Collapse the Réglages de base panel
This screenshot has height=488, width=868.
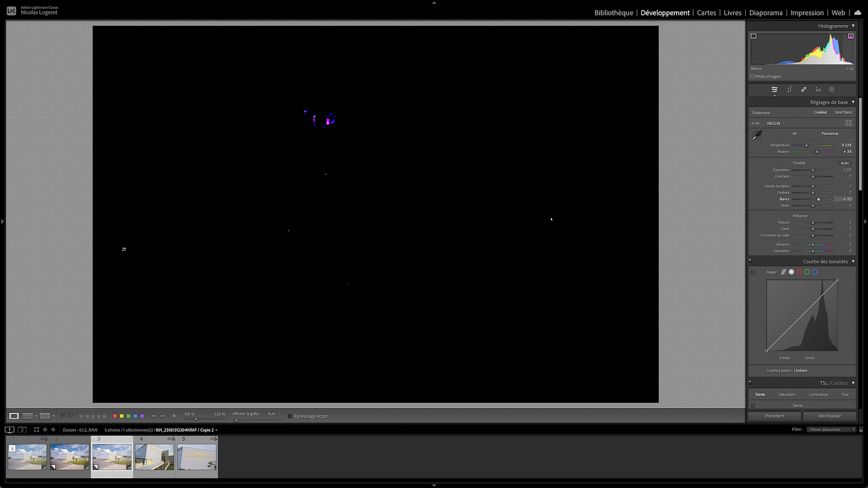853,102
